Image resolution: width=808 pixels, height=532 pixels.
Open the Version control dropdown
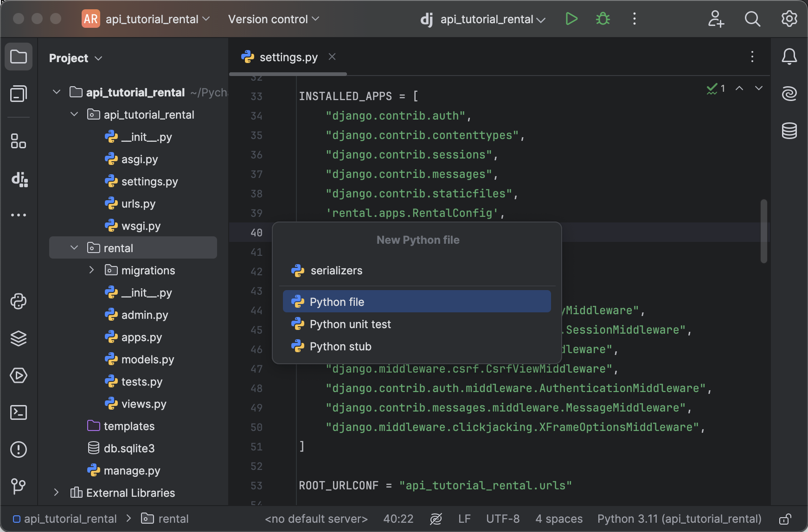(x=273, y=19)
